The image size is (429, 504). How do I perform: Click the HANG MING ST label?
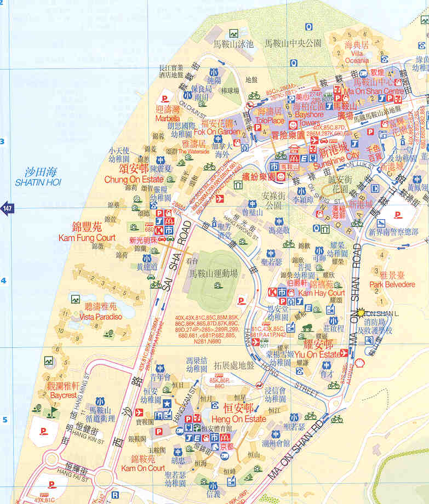(81, 392)
